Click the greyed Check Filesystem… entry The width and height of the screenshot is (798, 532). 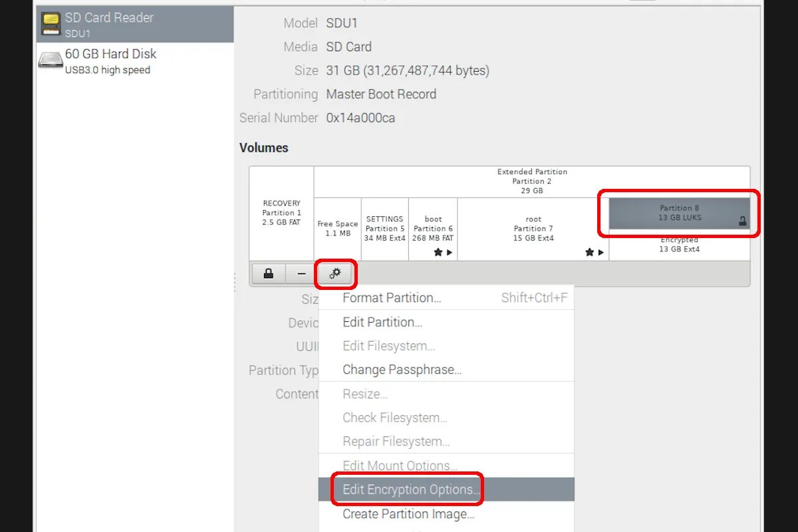point(446,418)
